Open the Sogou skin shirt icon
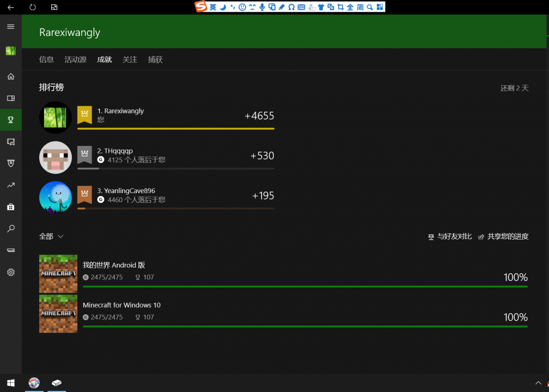Screen dimensions: 549x392 (321, 7)
